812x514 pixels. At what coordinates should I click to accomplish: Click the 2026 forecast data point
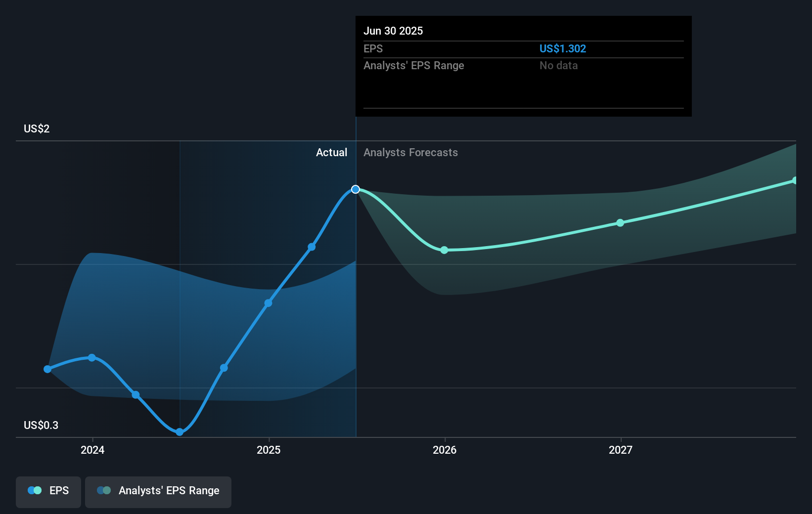click(x=445, y=250)
